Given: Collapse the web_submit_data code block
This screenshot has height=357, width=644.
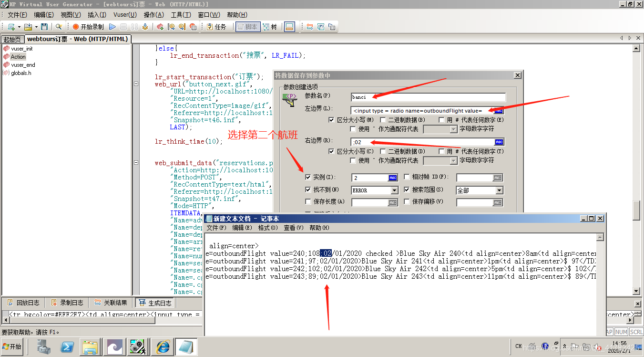Looking at the screenshot, I should [136, 163].
